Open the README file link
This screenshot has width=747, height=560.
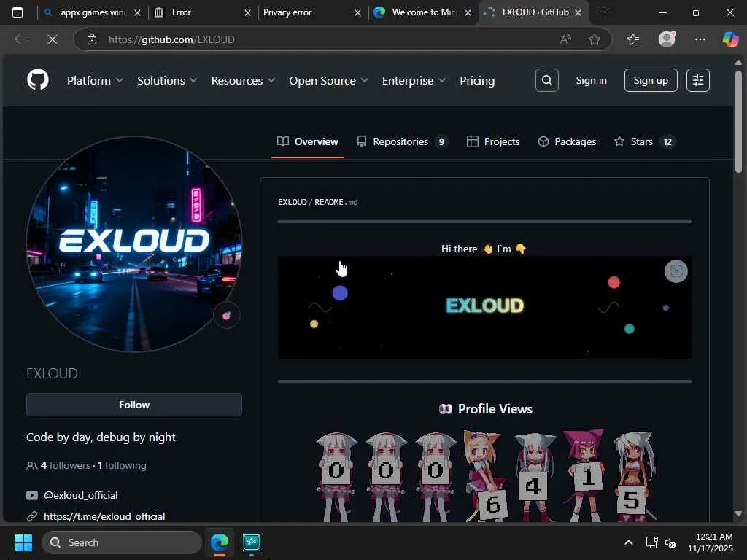(x=336, y=202)
